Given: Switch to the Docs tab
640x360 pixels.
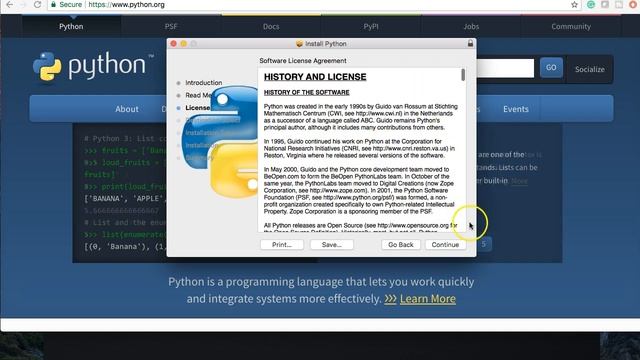Looking at the screenshot, I should [271, 27].
